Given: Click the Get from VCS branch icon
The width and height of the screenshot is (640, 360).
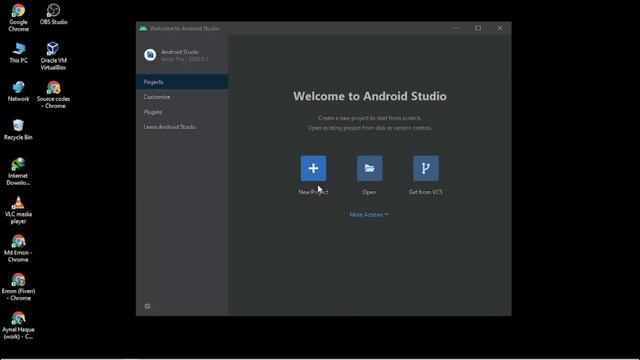Looking at the screenshot, I should pyautogui.click(x=426, y=168).
